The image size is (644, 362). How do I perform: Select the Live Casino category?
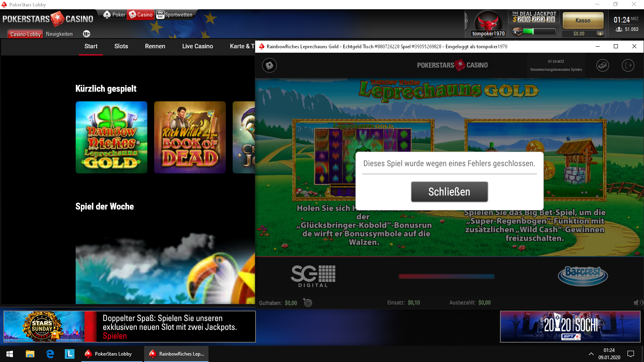198,46
